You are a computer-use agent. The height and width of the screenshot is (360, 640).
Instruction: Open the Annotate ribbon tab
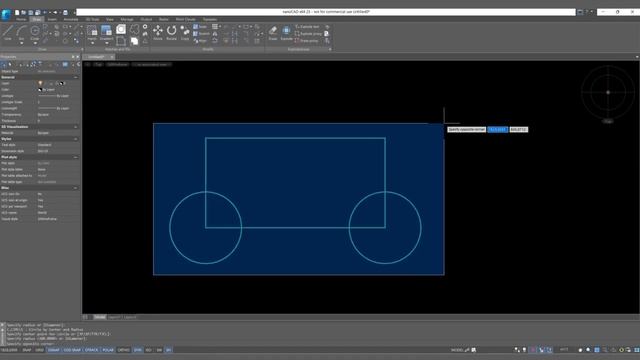pos(71,19)
